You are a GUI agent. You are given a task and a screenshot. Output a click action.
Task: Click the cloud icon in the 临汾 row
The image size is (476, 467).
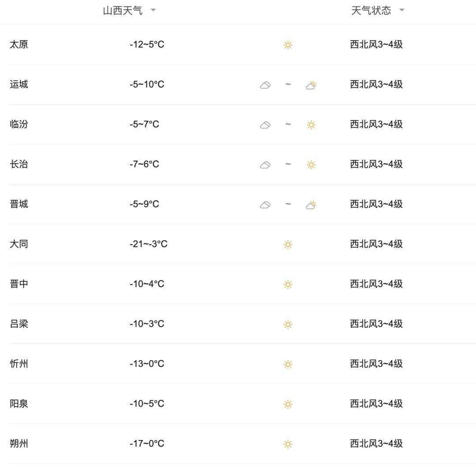click(x=265, y=125)
